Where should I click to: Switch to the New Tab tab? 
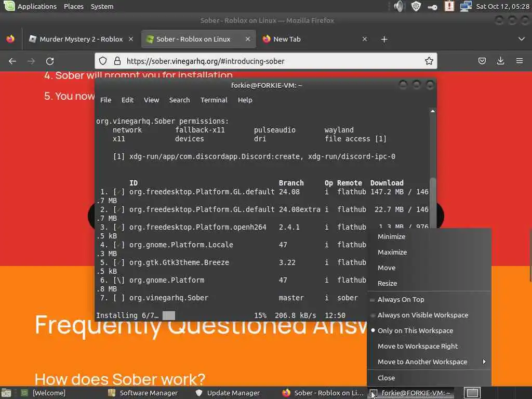pos(314,39)
